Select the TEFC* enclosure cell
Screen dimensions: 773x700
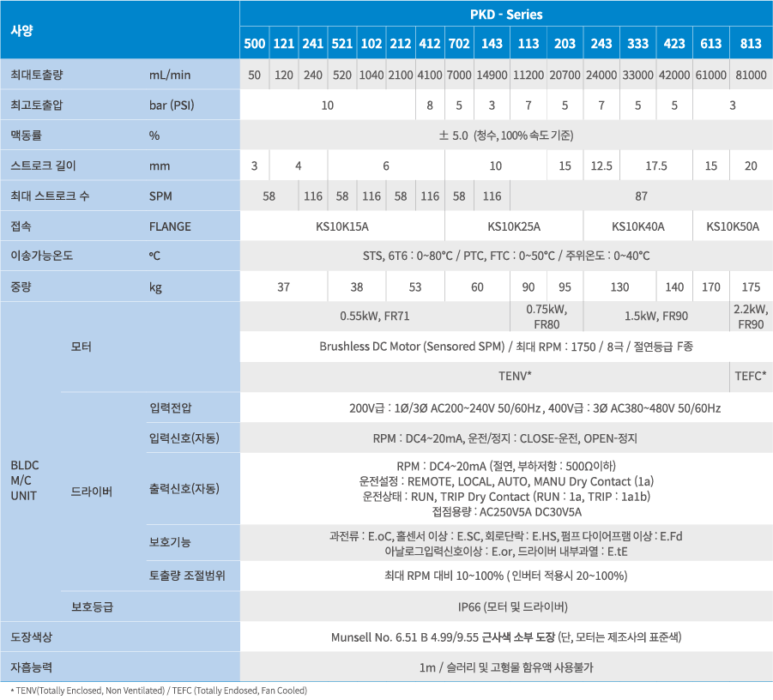(751, 376)
